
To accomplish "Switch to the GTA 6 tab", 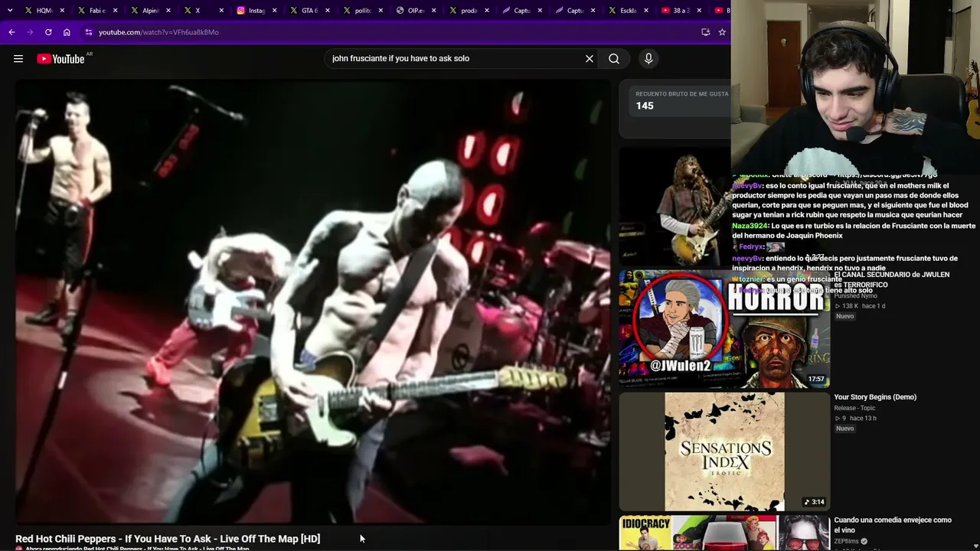I will (x=309, y=11).
